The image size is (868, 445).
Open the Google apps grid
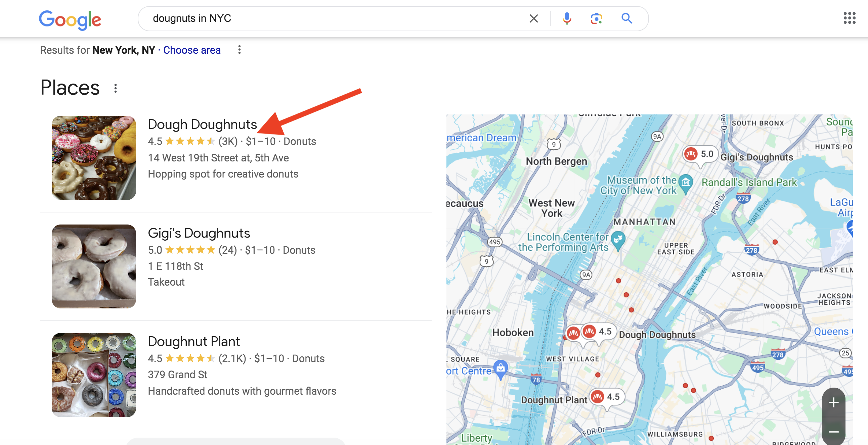849,18
